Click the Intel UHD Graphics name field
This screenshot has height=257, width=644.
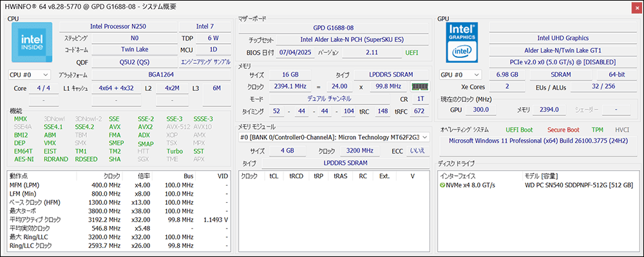coord(563,38)
